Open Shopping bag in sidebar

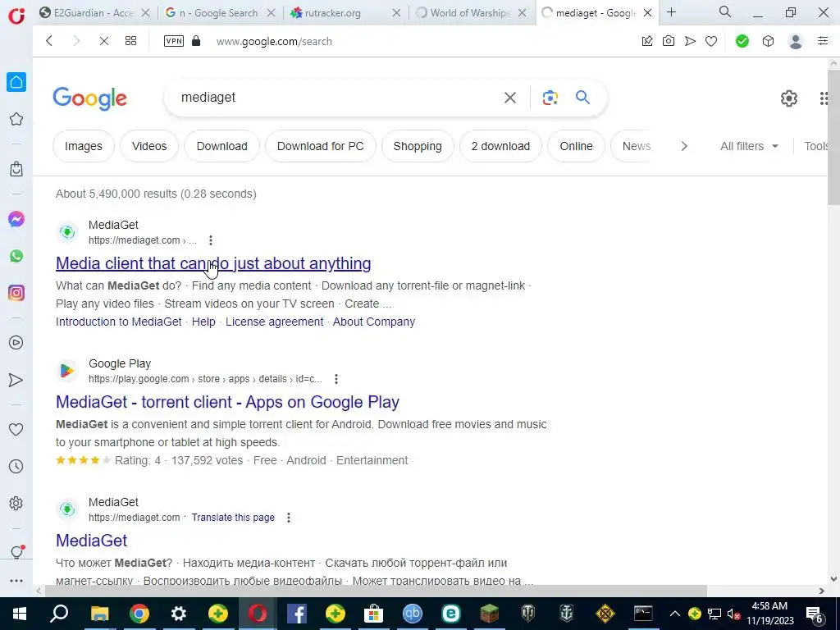16,169
